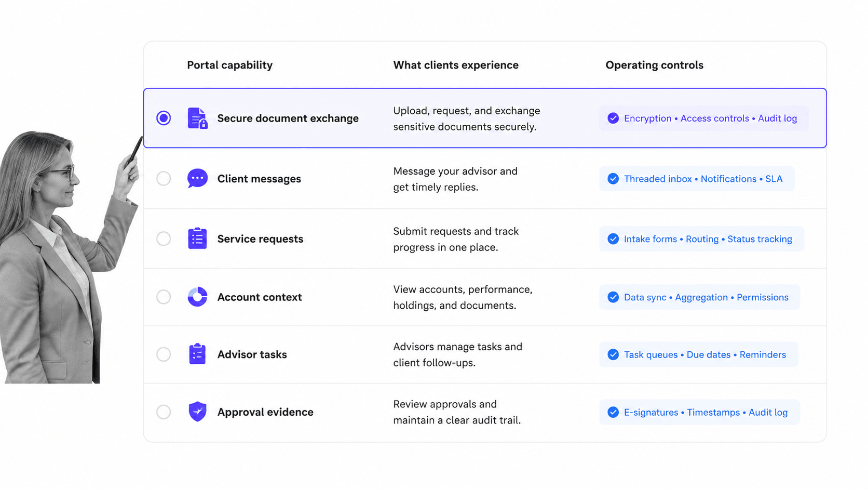
Task: Click the 'Review approvals and maintain' description
Action: point(457,412)
